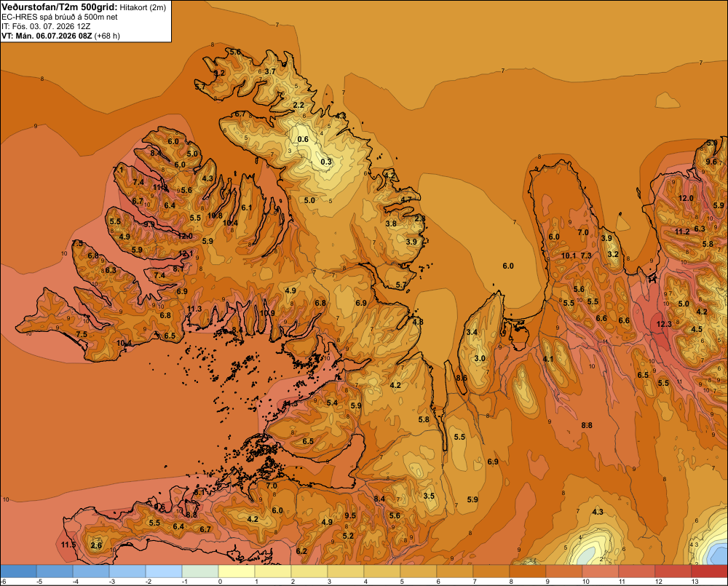
Task: Click the legend swatch between 9 and 10
Action: tap(564, 571)
